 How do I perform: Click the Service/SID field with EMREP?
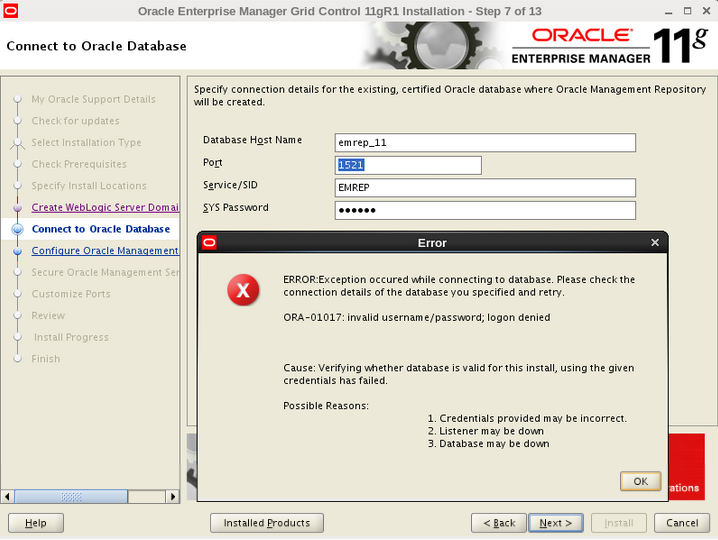485,187
